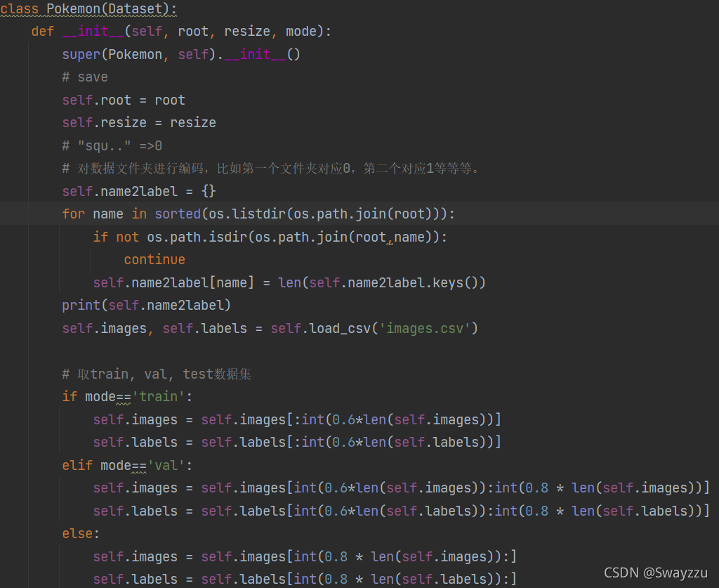This screenshot has height=588, width=719.
Task: Click the def __init__ method signature
Action: (x=181, y=31)
